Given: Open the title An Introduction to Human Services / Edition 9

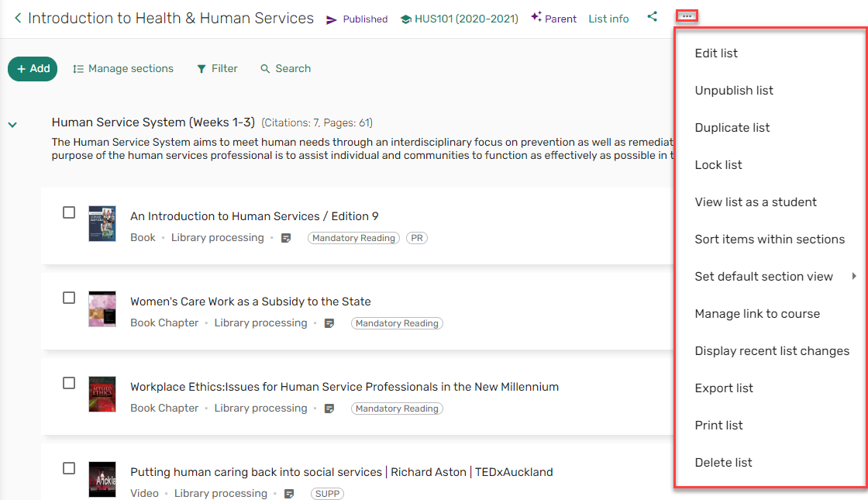Looking at the screenshot, I should 255,216.
